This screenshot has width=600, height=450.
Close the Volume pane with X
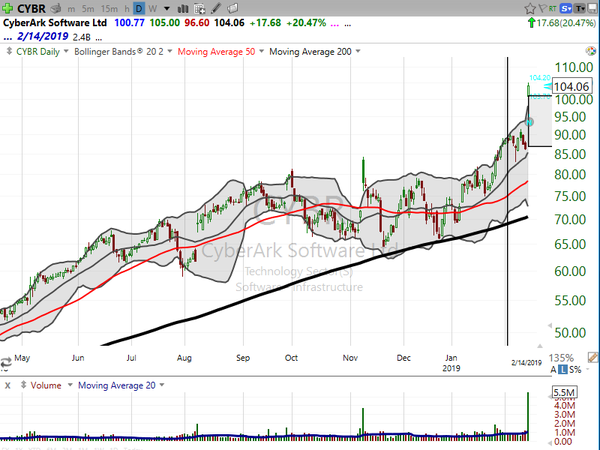click(x=7, y=385)
